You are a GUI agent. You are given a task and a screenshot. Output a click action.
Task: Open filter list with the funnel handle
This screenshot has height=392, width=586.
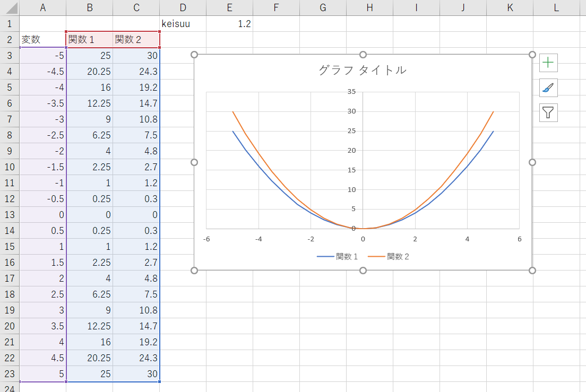(547, 112)
